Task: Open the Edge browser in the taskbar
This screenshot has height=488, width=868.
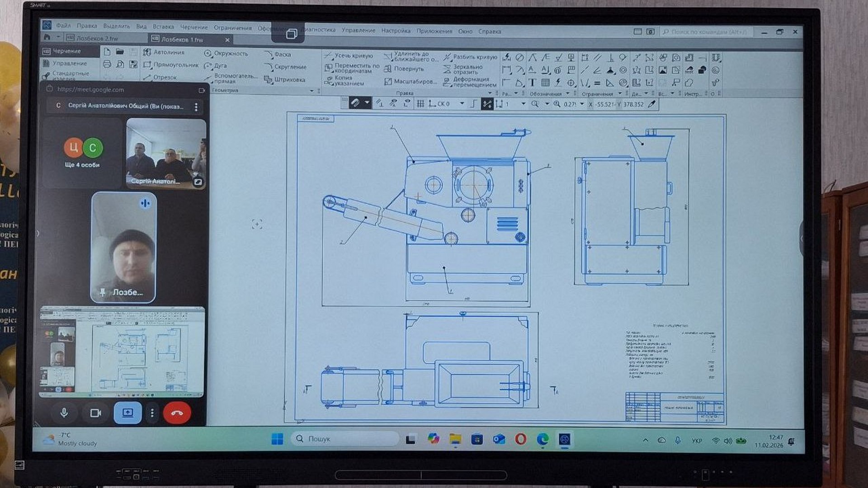Action: [x=542, y=439]
